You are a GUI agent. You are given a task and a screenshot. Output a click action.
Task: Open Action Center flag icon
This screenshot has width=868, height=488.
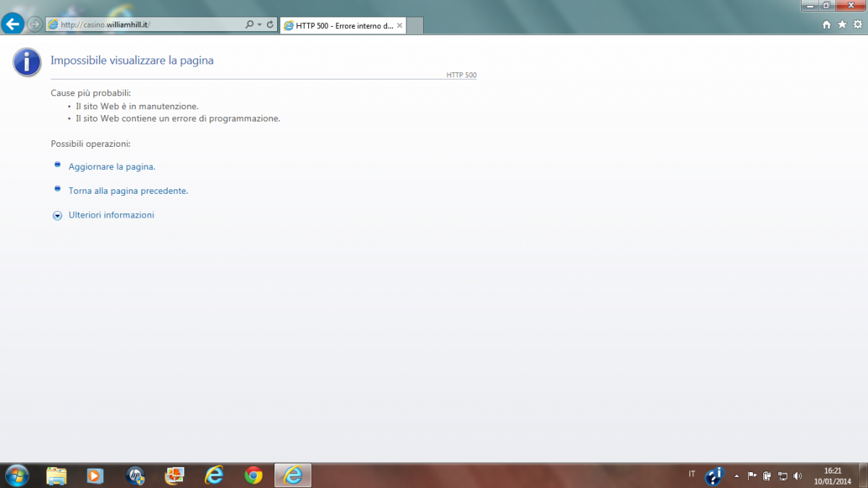[752, 476]
